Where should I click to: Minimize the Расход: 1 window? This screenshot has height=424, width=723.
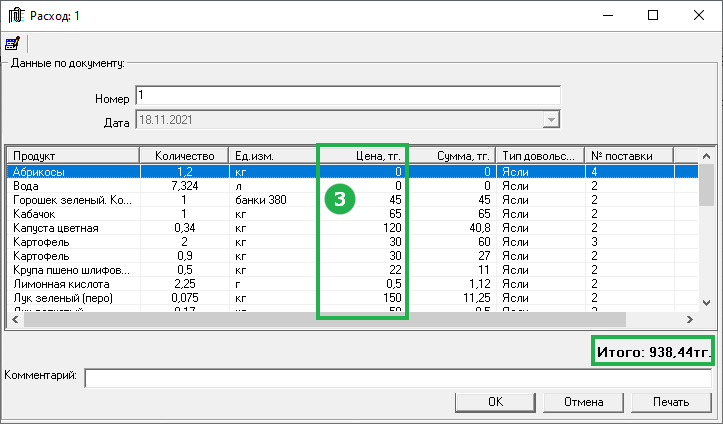[608, 15]
